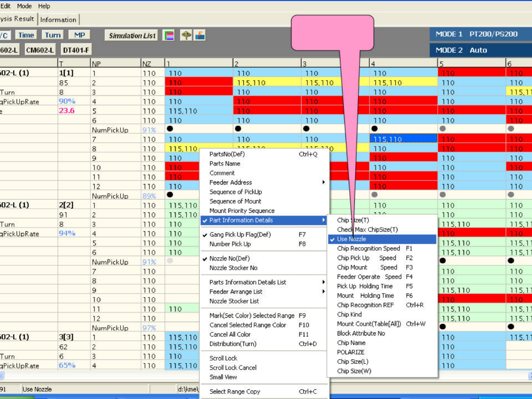Click the CM602-L machine button
532x399 pixels.
click(40, 50)
